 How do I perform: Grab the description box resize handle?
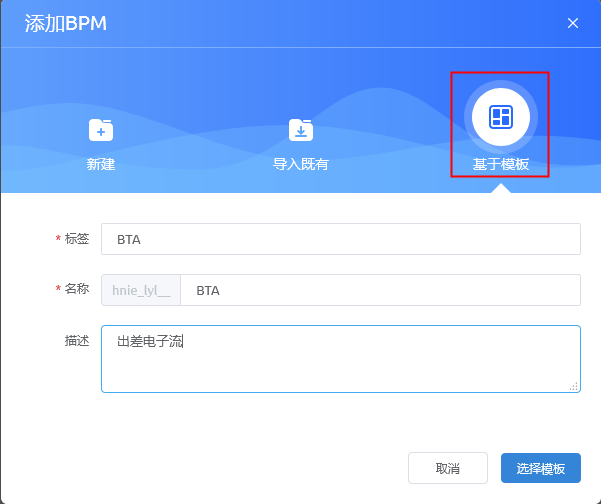573,386
